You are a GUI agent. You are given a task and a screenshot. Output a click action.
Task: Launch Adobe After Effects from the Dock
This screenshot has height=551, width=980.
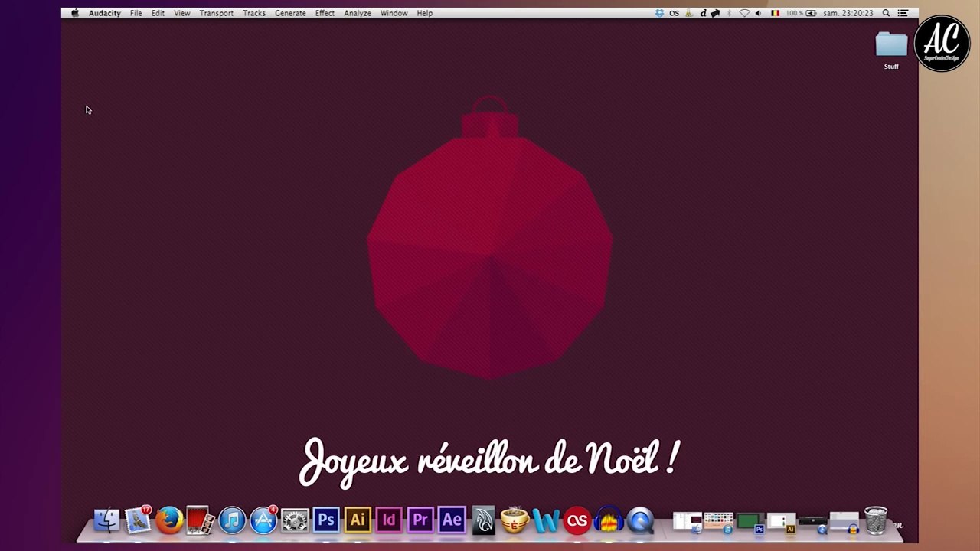(452, 520)
